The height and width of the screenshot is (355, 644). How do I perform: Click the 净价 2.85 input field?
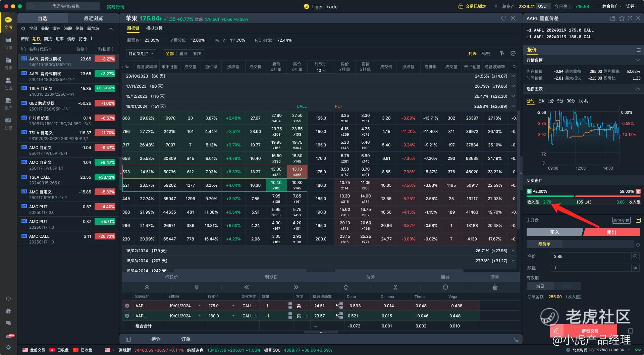tap(591, 256)
